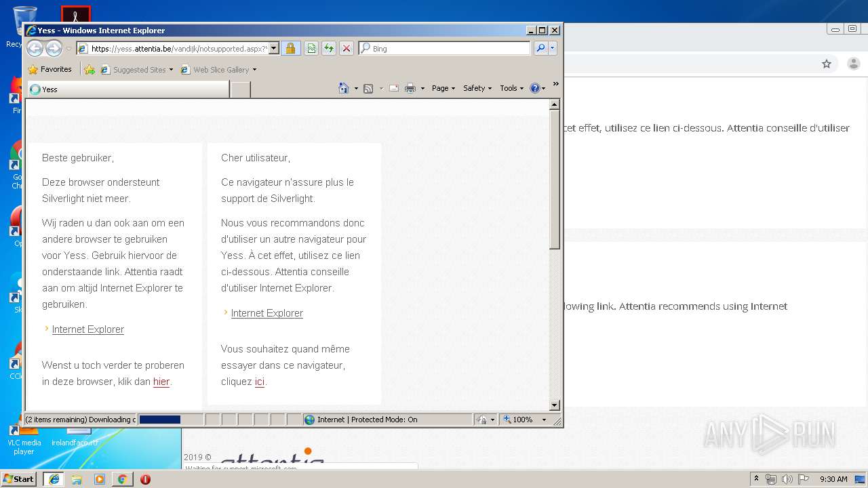The image size is (868, 488).
Task: Open Chrome profile avatar icon
Action: pos(853,64)
